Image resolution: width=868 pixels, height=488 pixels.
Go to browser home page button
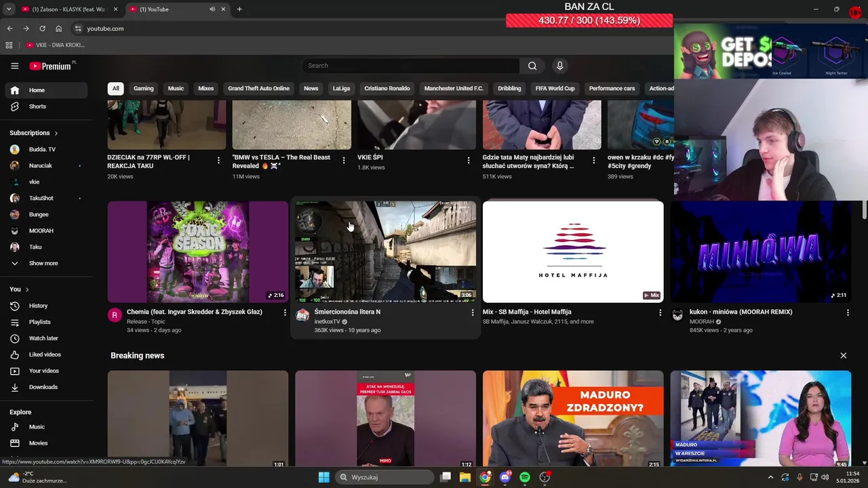[x=58, y=28]
